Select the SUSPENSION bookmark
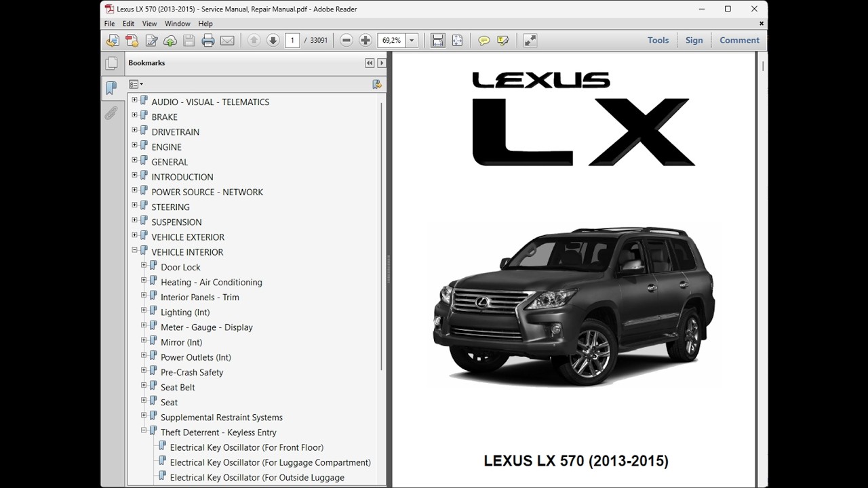This screenshot has width=868, height=488. tap(176, 222)
